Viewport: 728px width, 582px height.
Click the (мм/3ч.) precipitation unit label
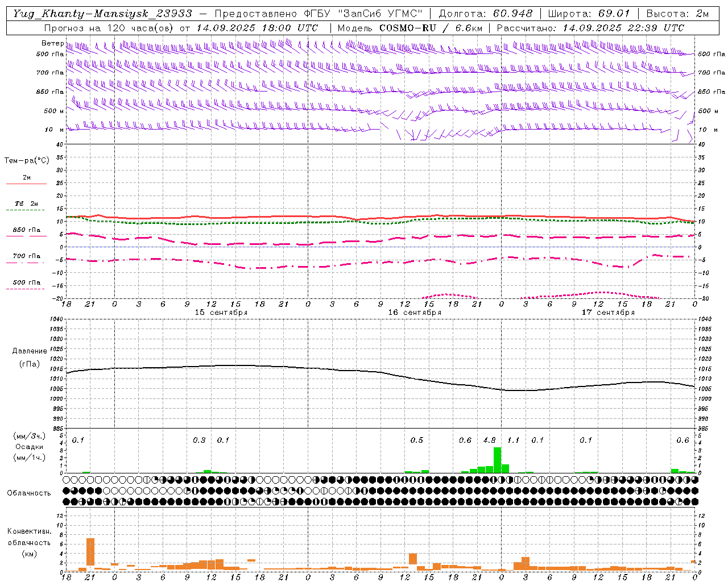[x=29, y=436]
